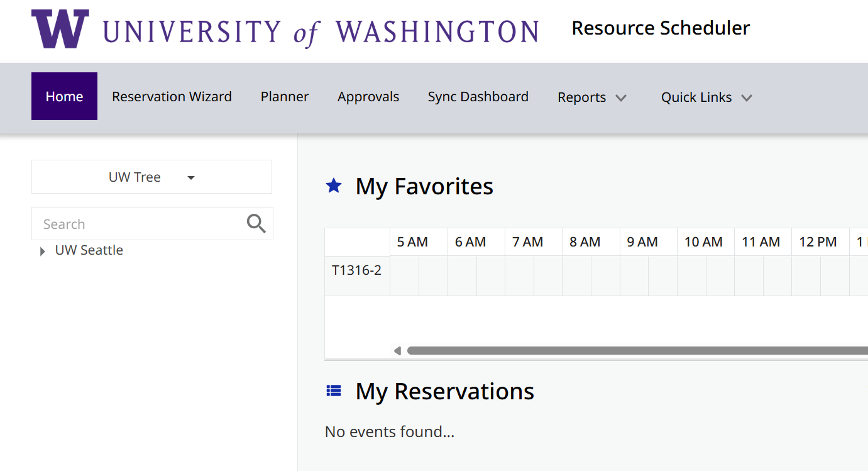Click the University of Washington W logo
This screenshot has width=868, height=471.
click(x=60, y=29)
